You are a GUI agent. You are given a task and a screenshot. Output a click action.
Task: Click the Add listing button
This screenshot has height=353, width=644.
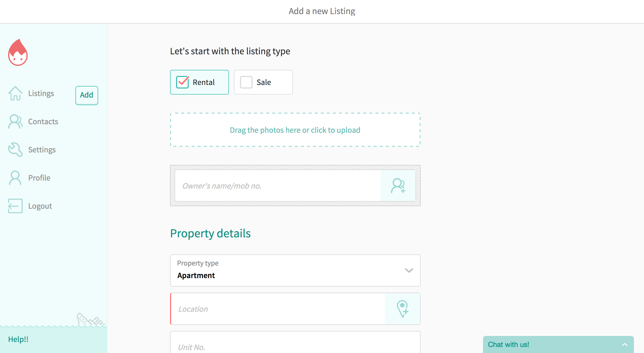[87, 95]
